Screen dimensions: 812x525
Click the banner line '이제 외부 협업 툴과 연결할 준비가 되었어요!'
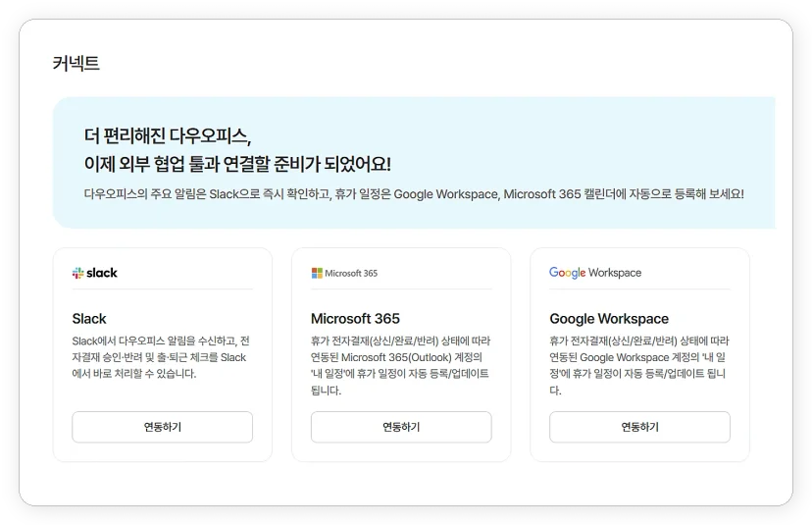click(237, 164)
